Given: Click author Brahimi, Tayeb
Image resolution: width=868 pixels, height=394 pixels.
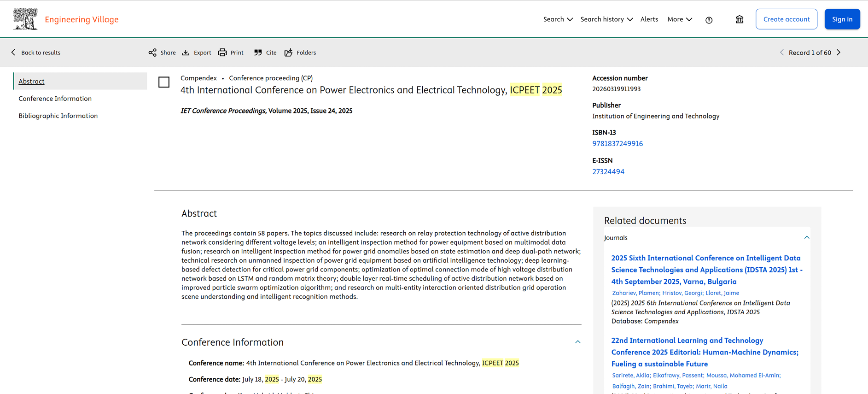Looking at the screenshot, I should pos(673,387).
